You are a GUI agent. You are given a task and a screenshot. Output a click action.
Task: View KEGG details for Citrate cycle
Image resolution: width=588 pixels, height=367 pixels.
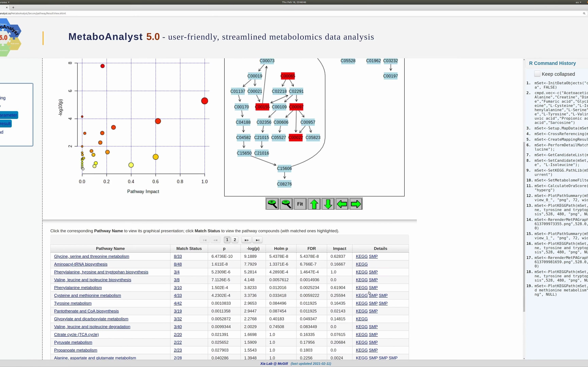362,335
